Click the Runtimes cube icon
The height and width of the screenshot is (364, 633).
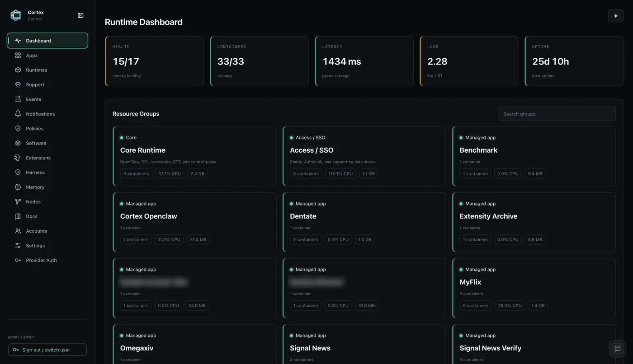pyautogui.click(x=18, y=70)
